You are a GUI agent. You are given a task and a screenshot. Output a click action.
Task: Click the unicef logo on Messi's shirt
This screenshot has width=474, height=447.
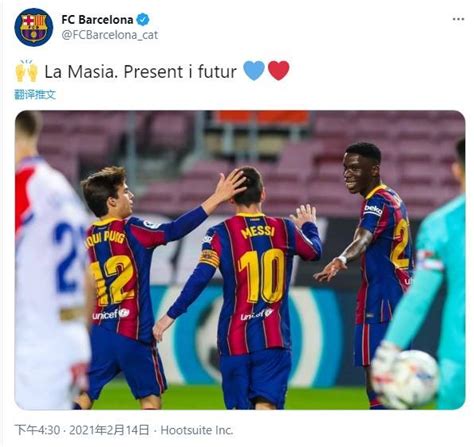pos(257,314)
